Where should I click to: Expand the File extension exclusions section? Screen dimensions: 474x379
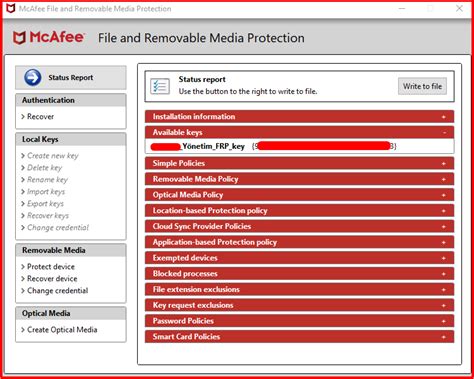click(x=299, y=289)
